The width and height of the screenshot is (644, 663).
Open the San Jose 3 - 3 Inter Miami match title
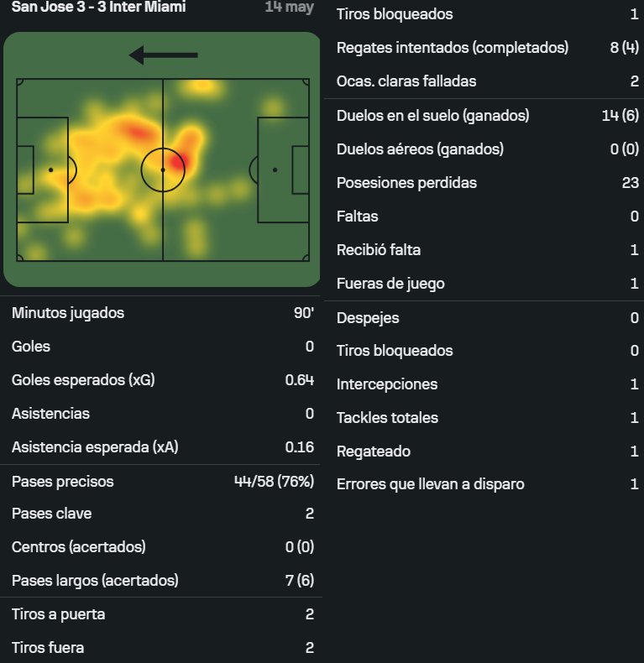tap(98, 7)
